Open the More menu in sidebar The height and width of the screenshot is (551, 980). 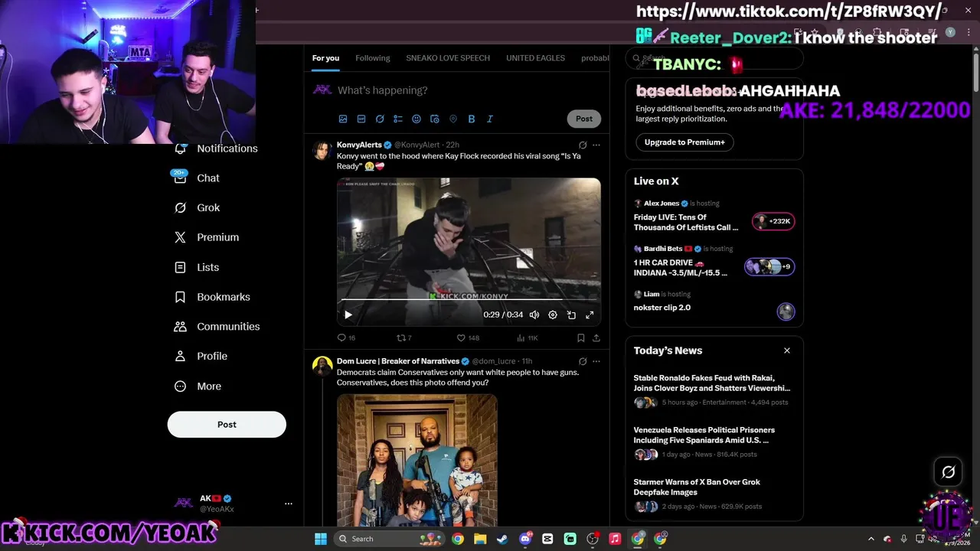(198, 386)
